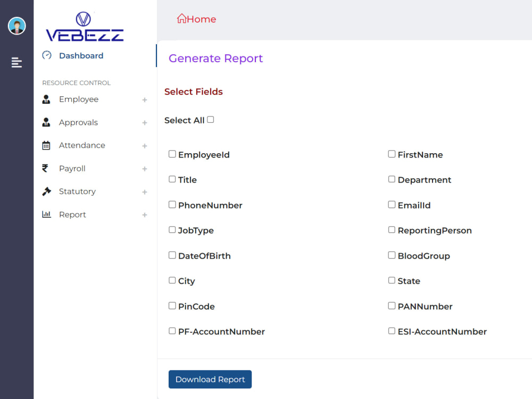
Task: Check the BloodGroup field
Action: pyautogui.click(x=392, y=255)
